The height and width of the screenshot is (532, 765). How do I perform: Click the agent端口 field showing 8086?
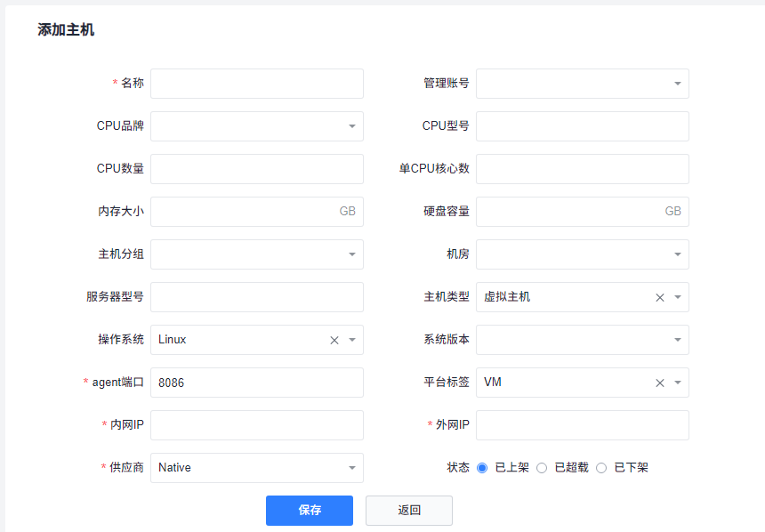coord(256,383)
